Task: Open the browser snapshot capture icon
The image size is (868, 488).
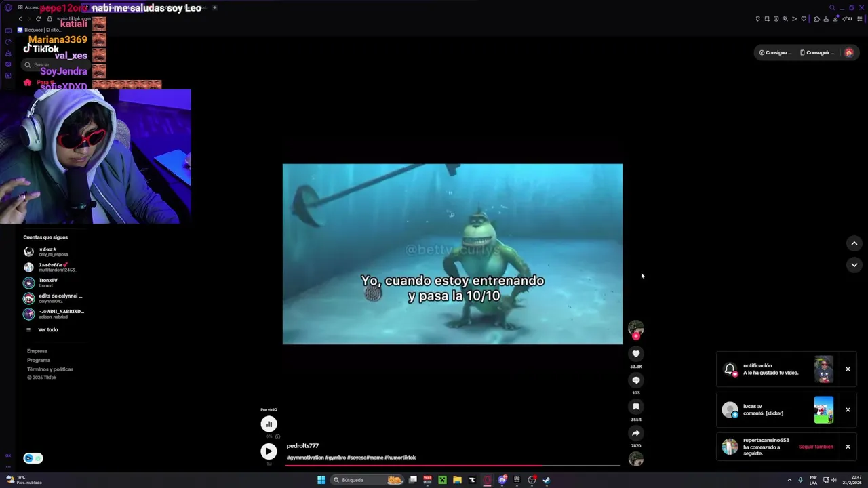Action: point(767,19)
